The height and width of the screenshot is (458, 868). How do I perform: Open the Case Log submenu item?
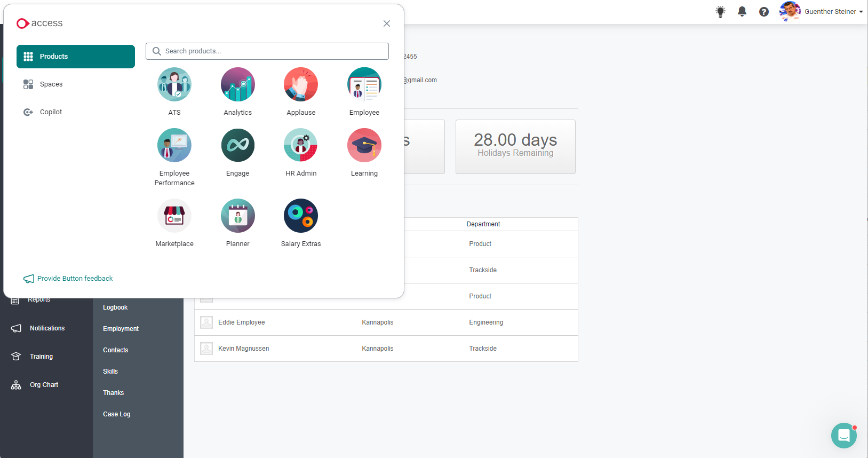(x=117, y=414)
